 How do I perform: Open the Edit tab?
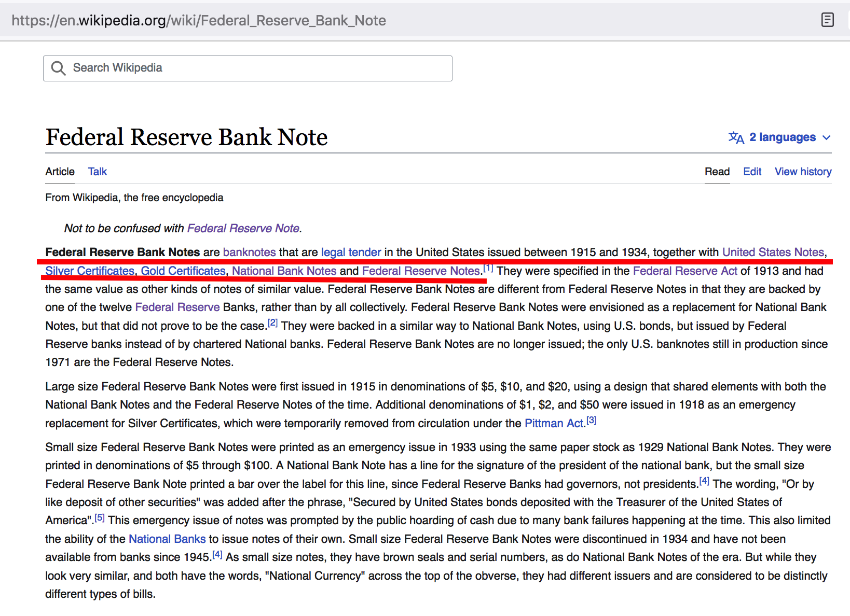pos(752,172)
